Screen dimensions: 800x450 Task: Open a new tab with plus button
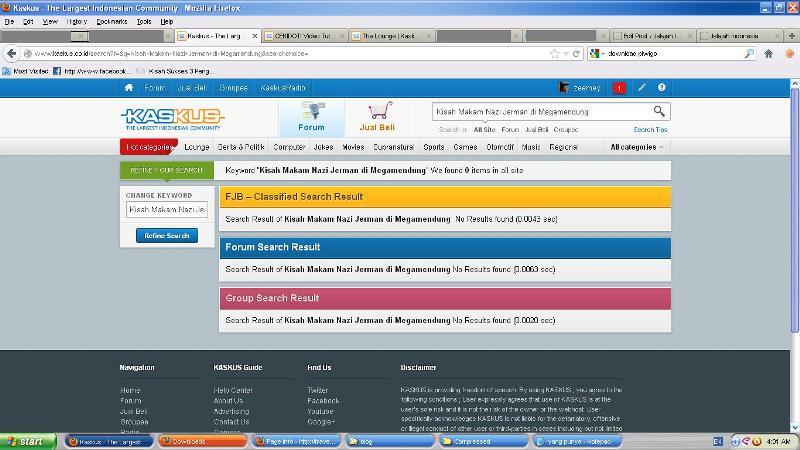coord(791,36)
